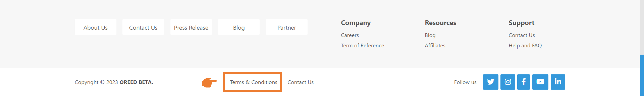
Task: Open the Help and FAQ link
Action: click(525, 46)
